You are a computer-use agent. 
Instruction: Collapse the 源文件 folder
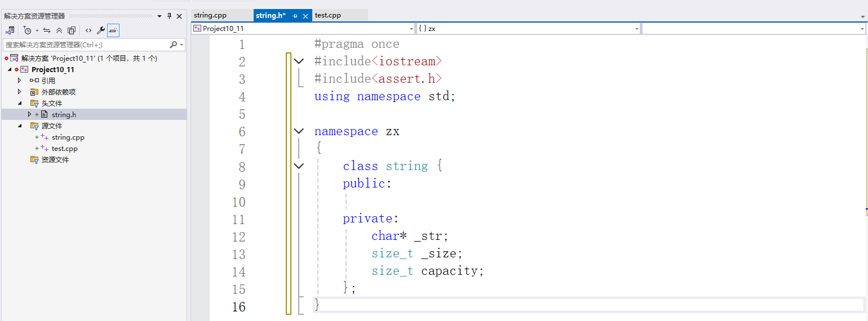[20, 126]
